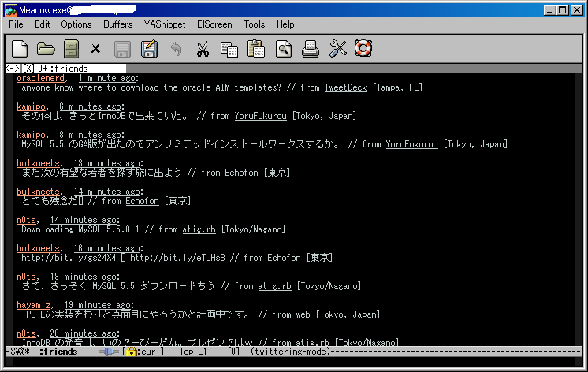Screen dimensions: 588x372
Task: Search with the magnifier page icon
Action: pyautogui.click(x=284, y=49)
